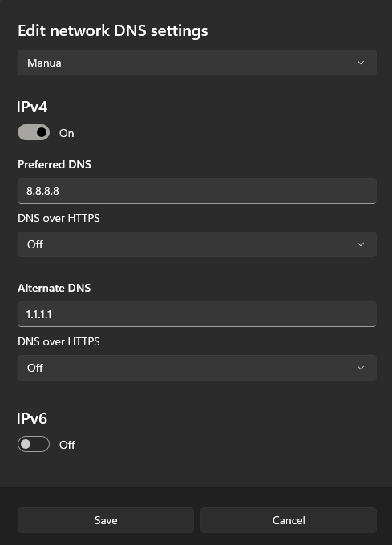
Task: Click the Alternate DNS label
Action: (55, 288)
